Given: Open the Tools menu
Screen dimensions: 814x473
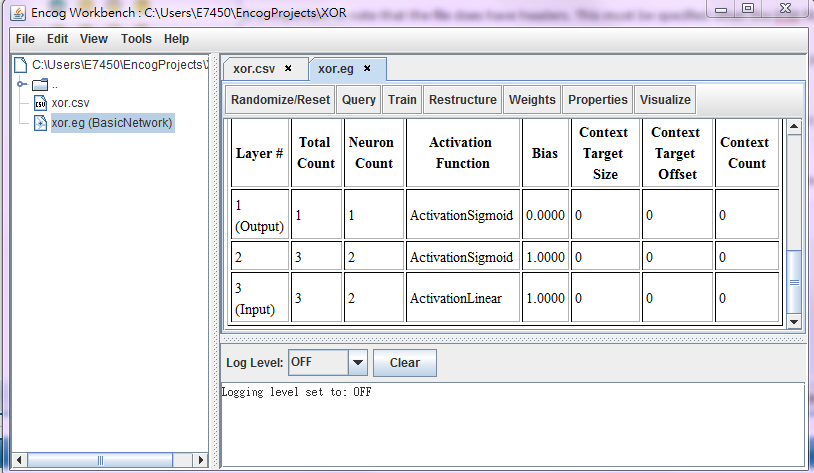Looking at the screenshot, I should coord(136,39).
